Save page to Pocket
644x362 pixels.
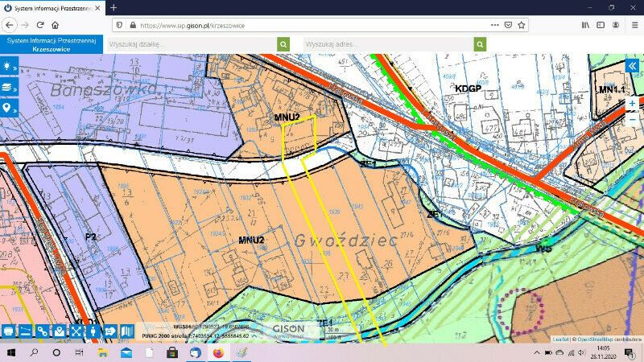pyautogui.click(x=508, y=25)
